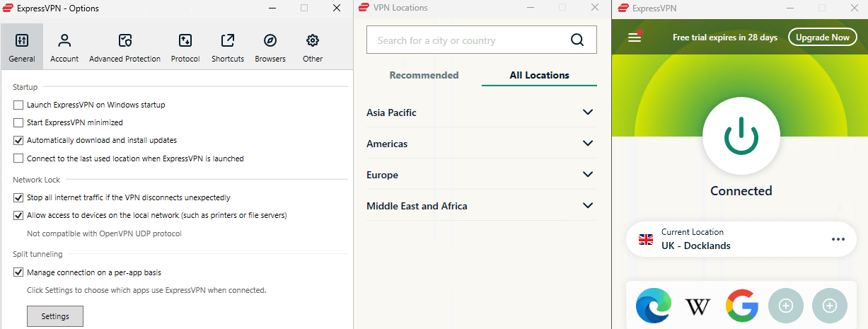Add a shortcut using the first plus icon
The image size is (868, 329).
pyautogui.click(x=785, y=306)
